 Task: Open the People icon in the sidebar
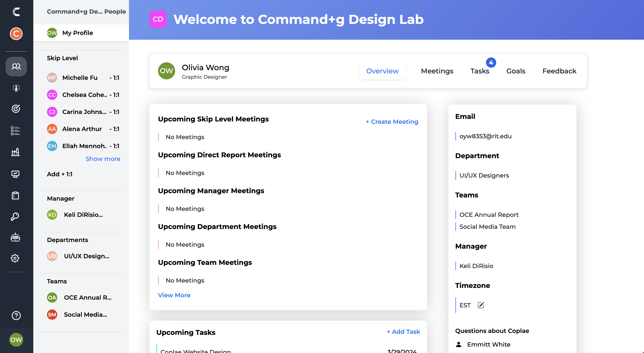coord(16,66)
